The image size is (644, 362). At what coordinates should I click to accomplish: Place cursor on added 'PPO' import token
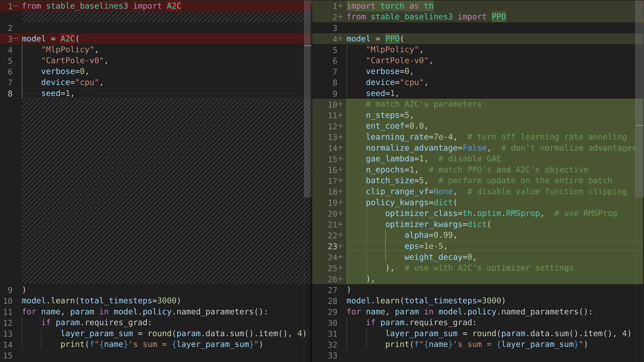pyautogui.click(x=498, y=17)
